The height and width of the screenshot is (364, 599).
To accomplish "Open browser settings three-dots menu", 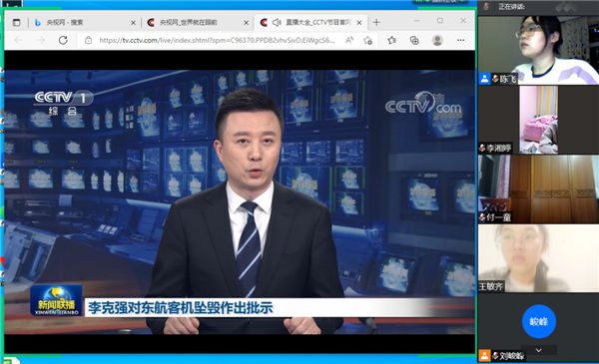I will [x=460, y=40].
